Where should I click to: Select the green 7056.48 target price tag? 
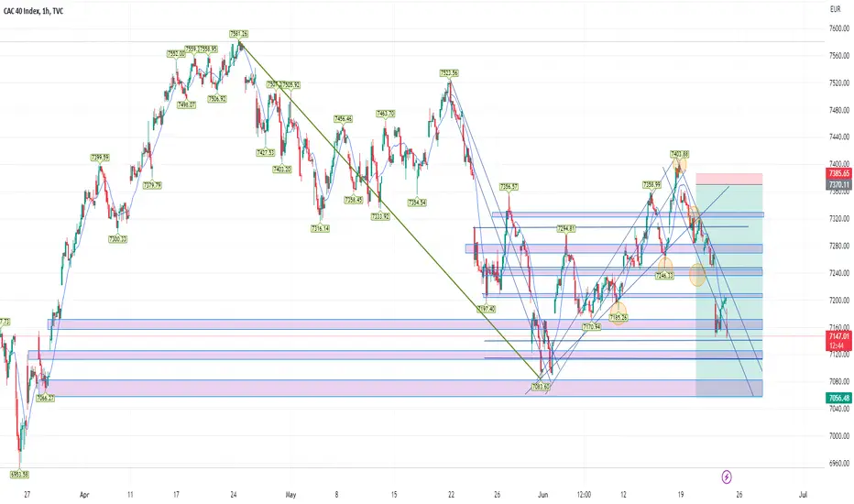click(x=838, y=399)
